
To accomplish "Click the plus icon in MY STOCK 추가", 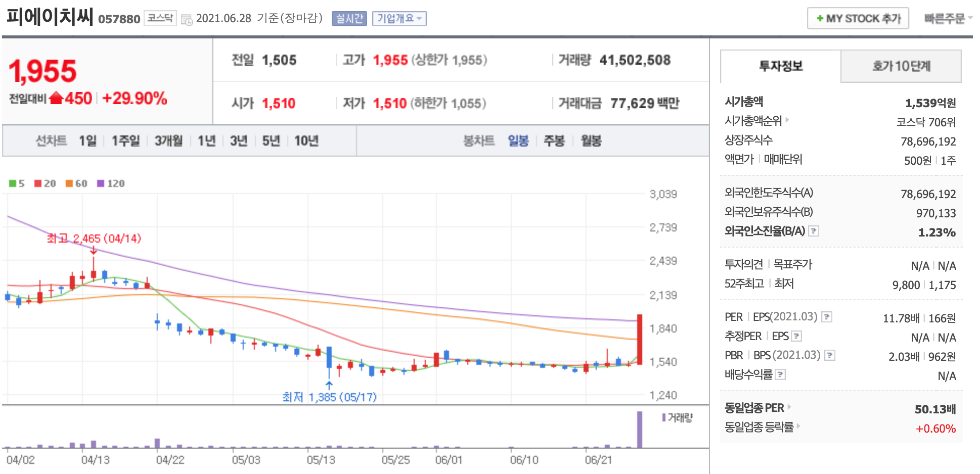I will [820, 19].
